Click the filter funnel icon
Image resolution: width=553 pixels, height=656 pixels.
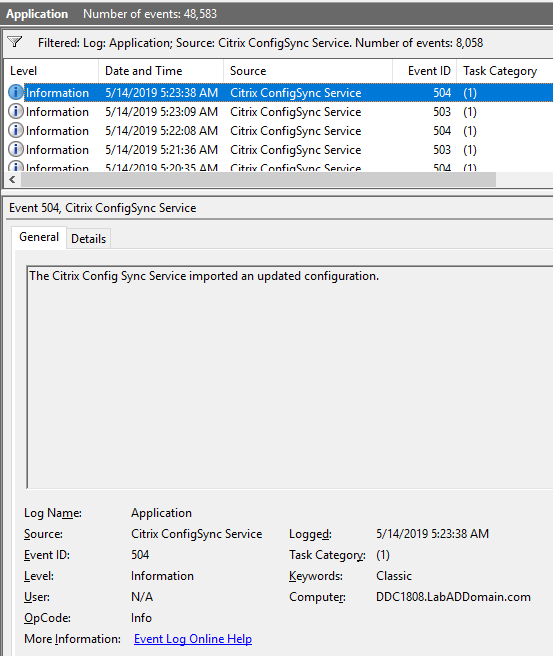(15, 42)
